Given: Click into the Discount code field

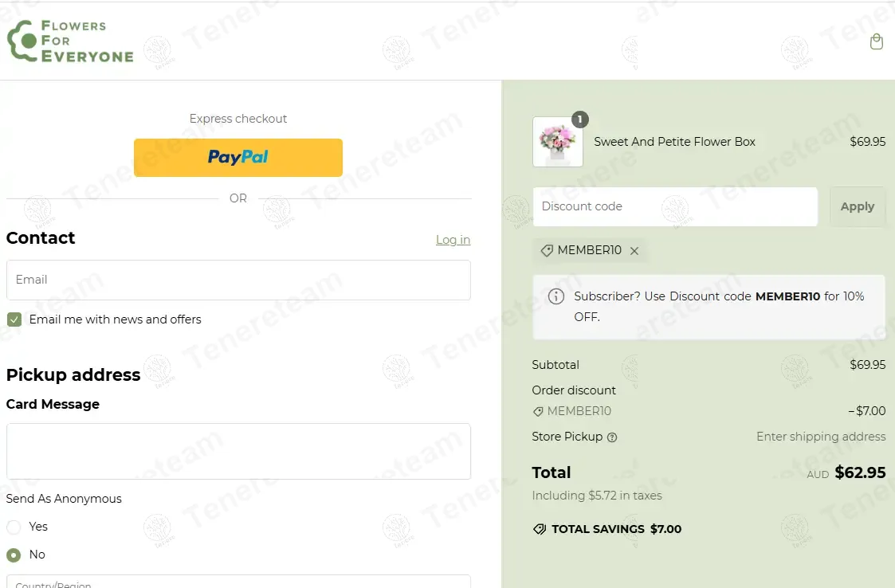Looking at the screenshot, I should click(675, 206).
